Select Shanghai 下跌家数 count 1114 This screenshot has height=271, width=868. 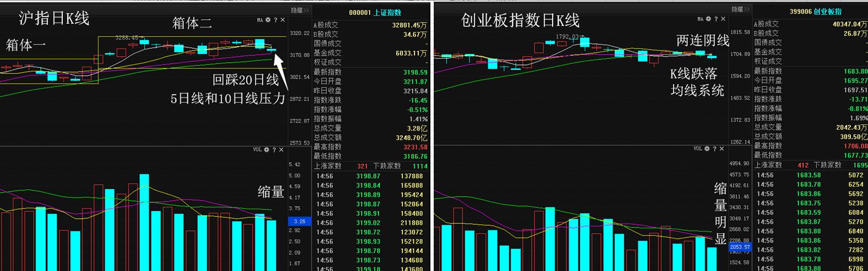click(420, 166)
